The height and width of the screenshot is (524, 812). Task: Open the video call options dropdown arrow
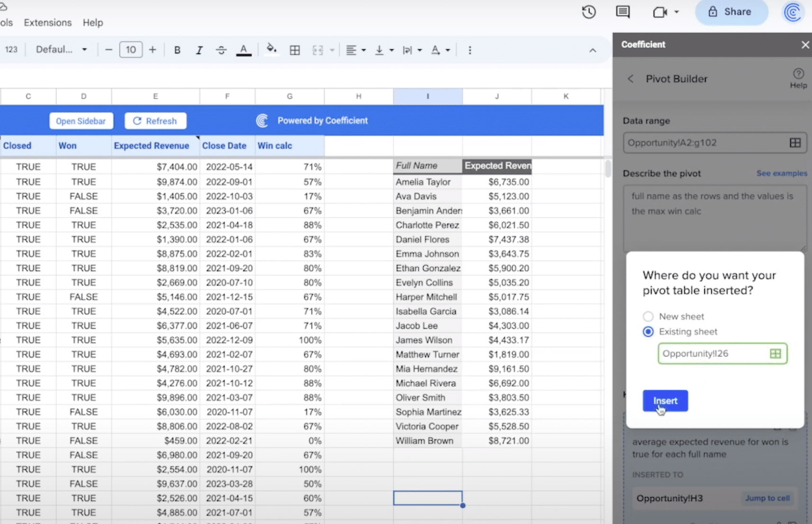[x=676, y=12]
